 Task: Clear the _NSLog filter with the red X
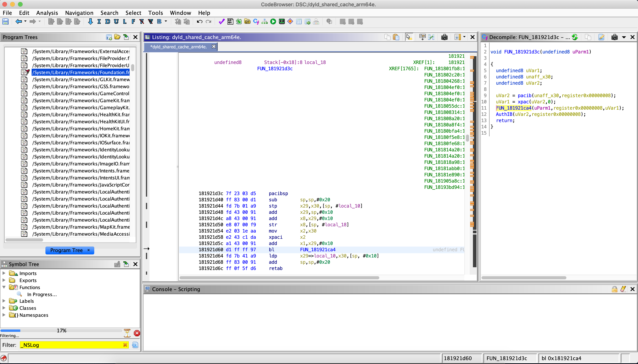(x=125, y=345)
